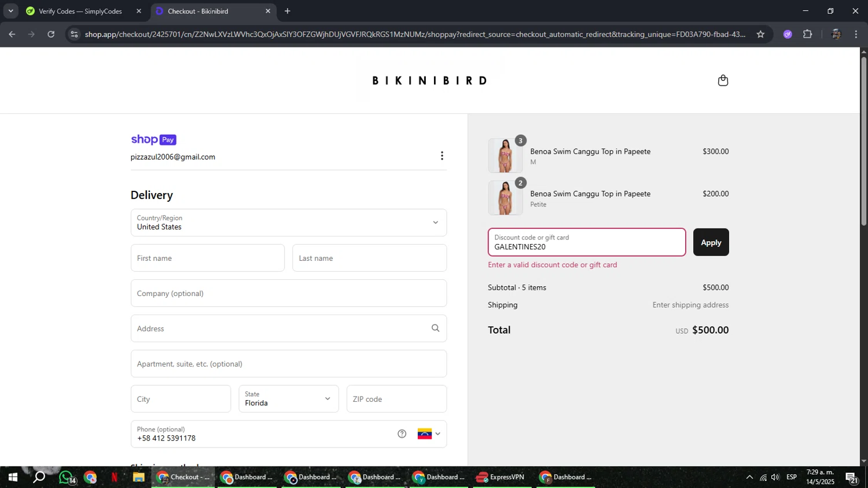The image size is (868, 488).
Task: Show hidden system tray icons
Action: 749,477
